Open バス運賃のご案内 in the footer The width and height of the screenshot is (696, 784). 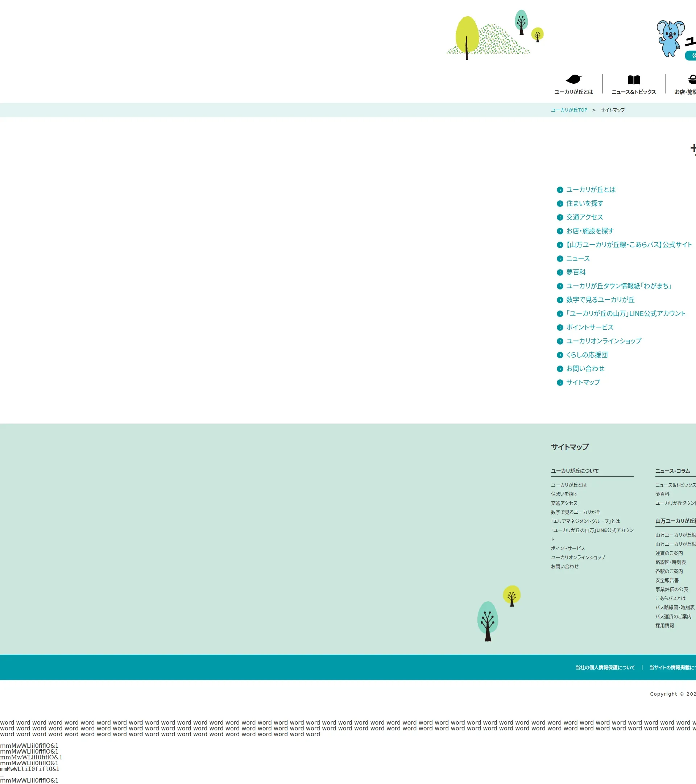point(674,617)
